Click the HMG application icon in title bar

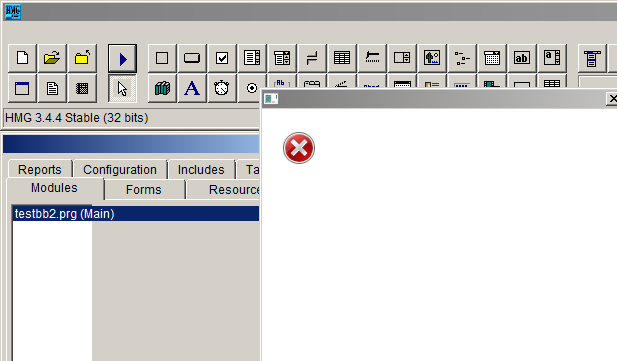click(x=12, y=11)
